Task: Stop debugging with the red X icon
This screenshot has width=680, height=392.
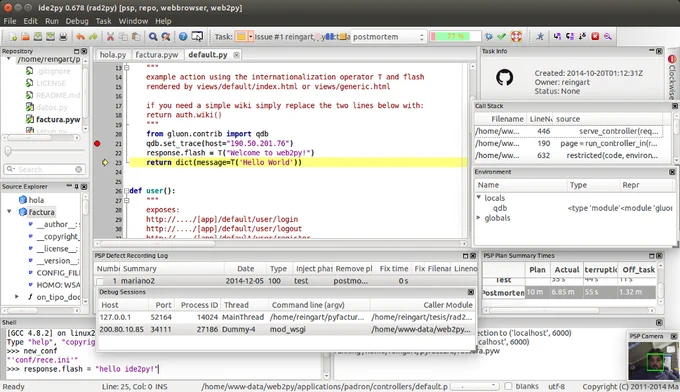Action: pos(595,37)
